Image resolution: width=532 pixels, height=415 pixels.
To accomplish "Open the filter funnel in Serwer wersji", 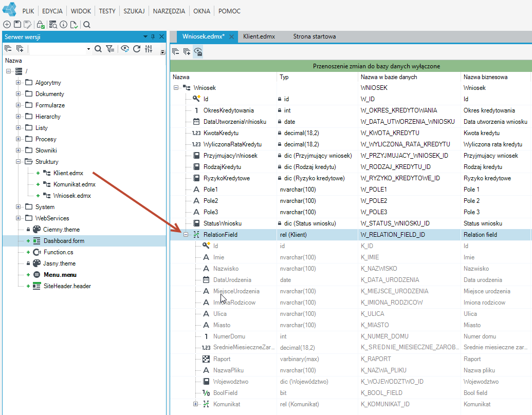I will coord(110,49).
